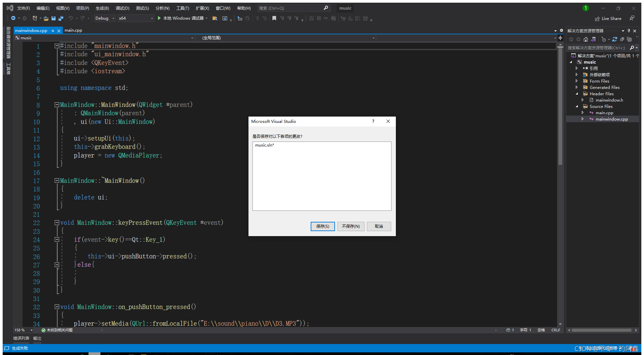This screenshot has height=355, width=644.
Task: Close the Solution Explorer panel
Action: pos(635,31)
